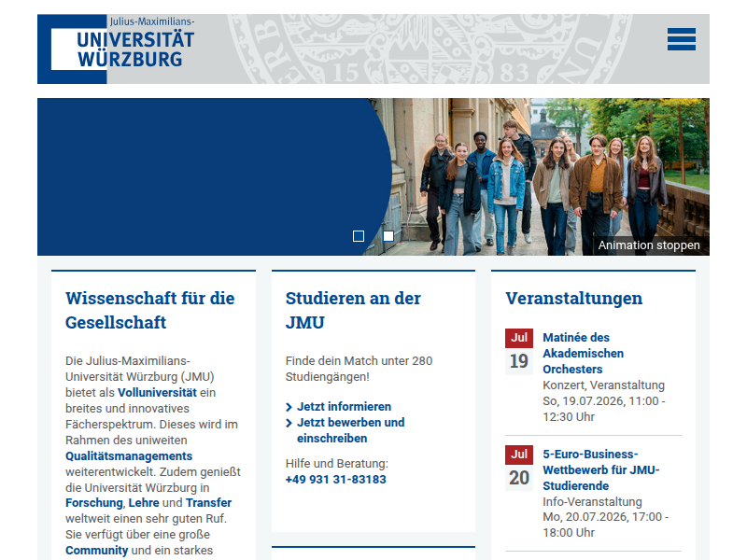The width and height of the screenshot is (747, 560).
Task: Click Wissenschaft für die Gesellschaft heading
Action: pos(150,311)
